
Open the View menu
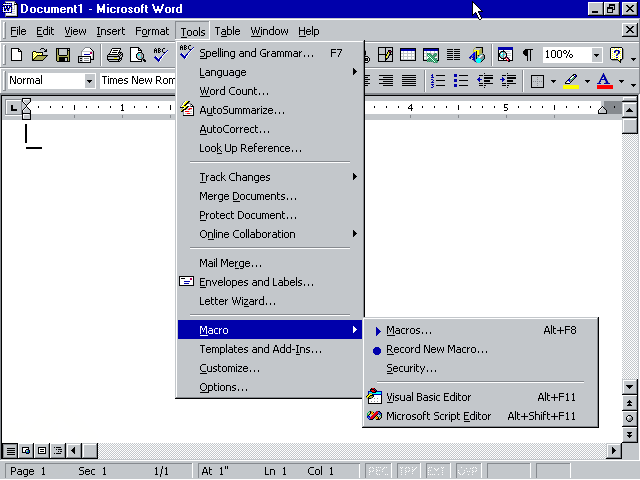tap(75, 31)
